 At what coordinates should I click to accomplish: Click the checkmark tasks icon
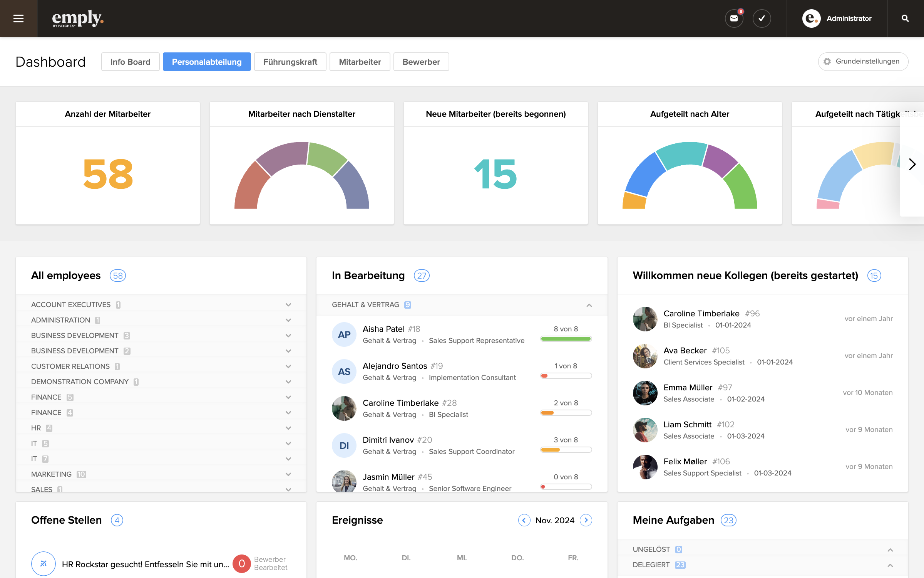[762, 18]
